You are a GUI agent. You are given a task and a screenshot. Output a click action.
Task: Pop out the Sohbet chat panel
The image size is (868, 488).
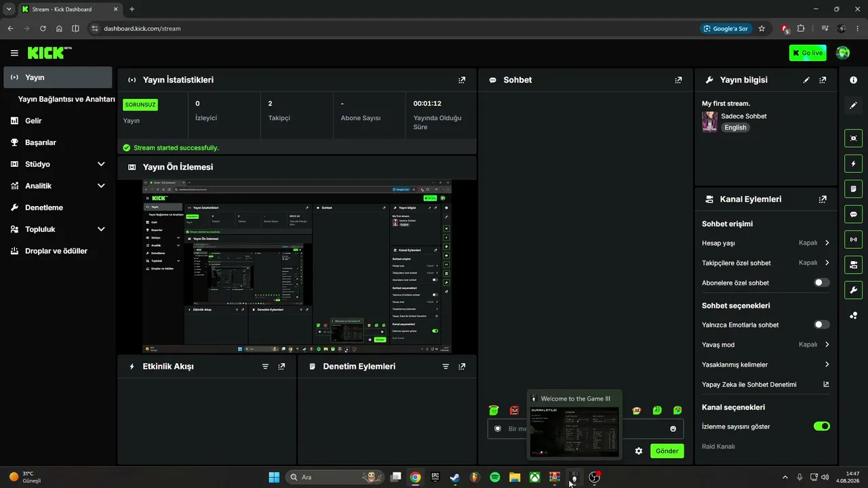[x=678, y=80]
